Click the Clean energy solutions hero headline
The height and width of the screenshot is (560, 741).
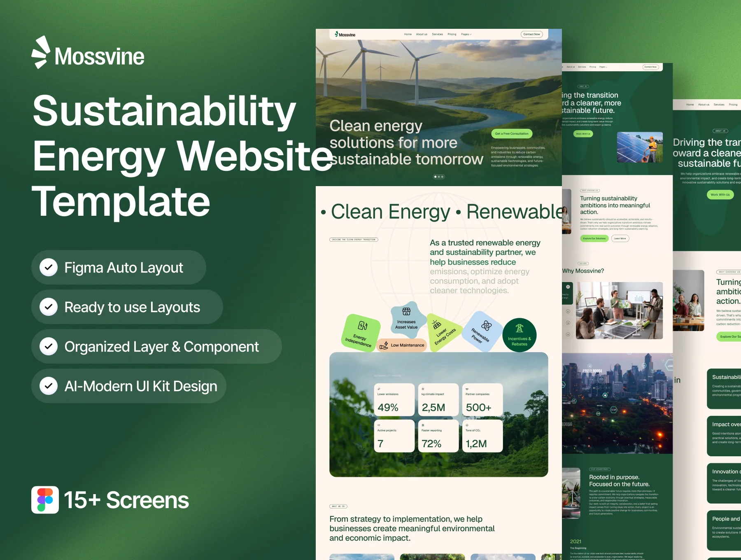pos(406,142)
